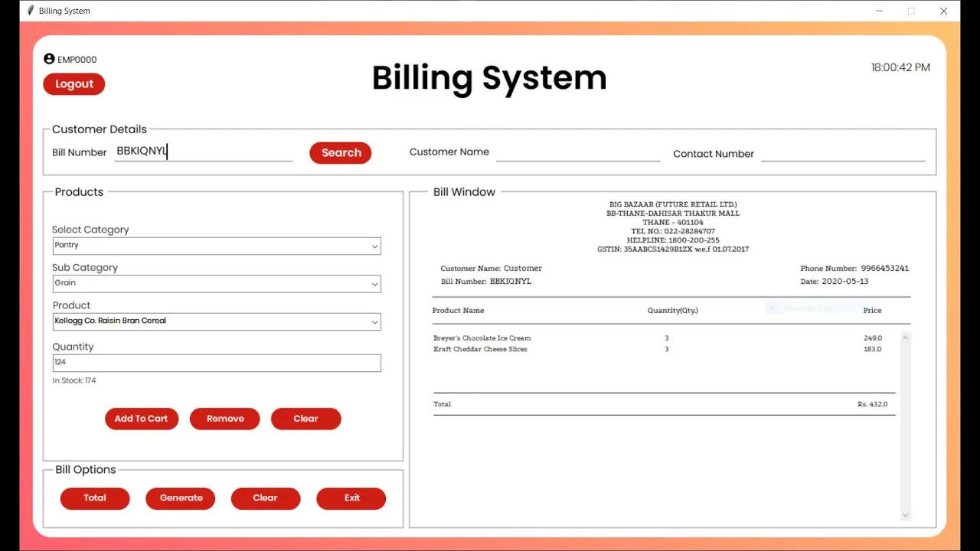Click the Contact Number input field

843,152
